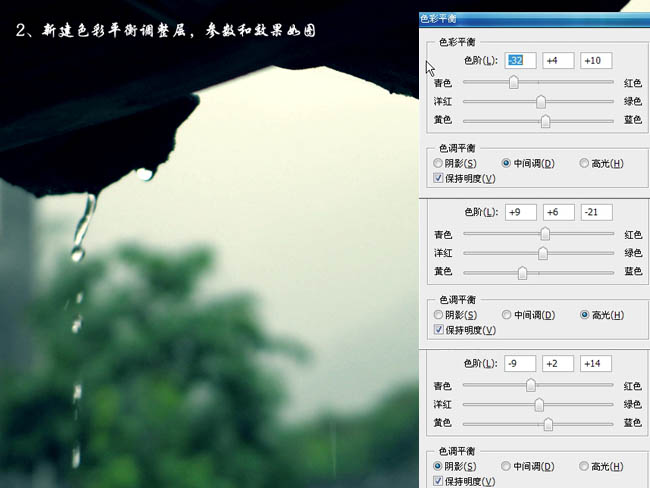
Task: Click the color levels field showing +9
Action: coord(520,212)
